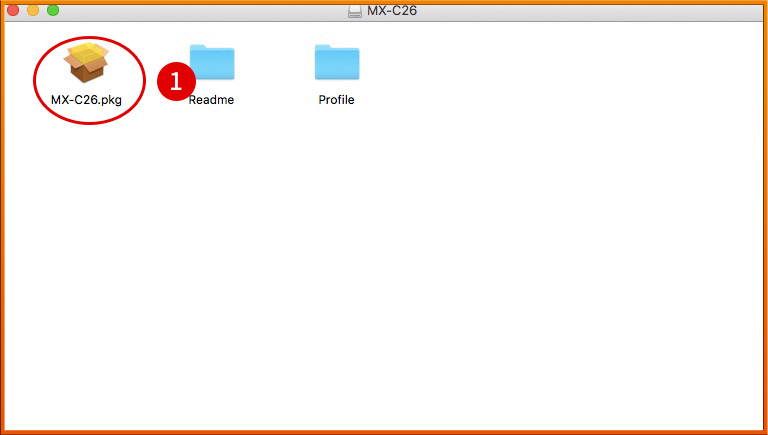
Task: Click blank title bar area left of title
Action: pyautogui.click(x=200, y=10)
